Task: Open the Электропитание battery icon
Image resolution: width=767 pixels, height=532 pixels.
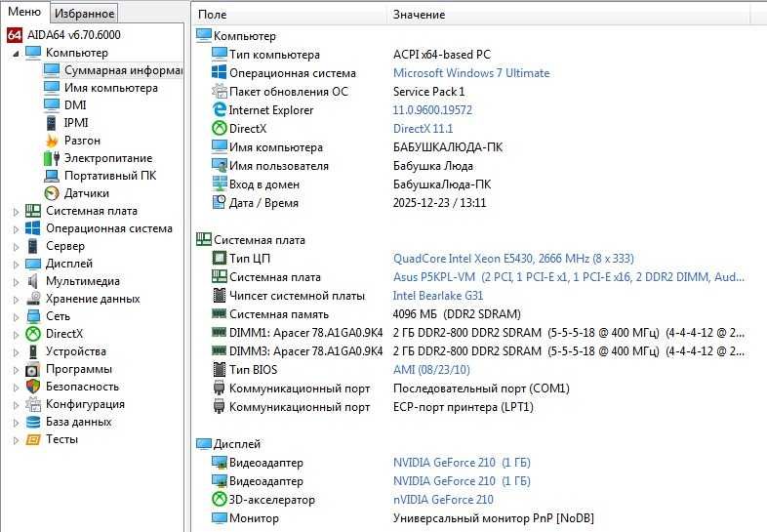Action: 52,158
